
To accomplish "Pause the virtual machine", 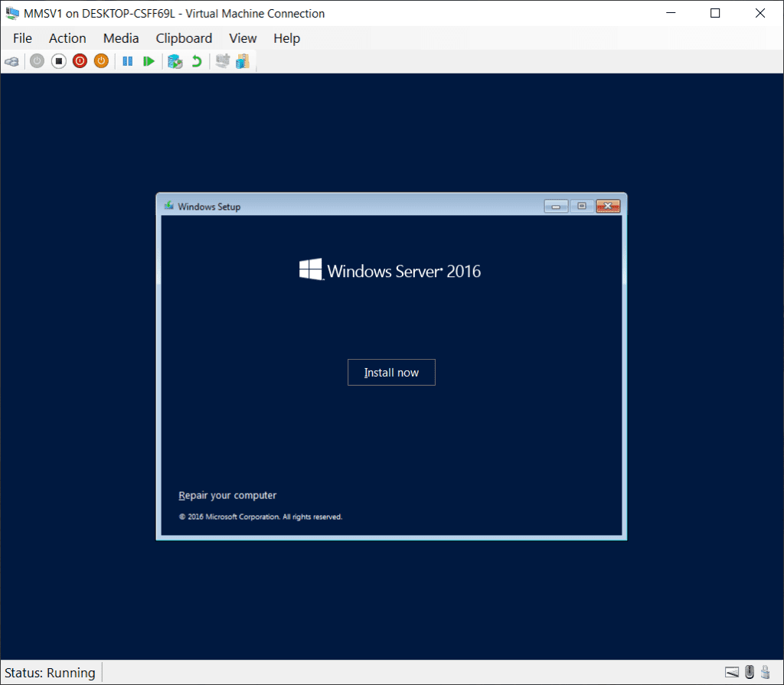I will coord(128,61).
